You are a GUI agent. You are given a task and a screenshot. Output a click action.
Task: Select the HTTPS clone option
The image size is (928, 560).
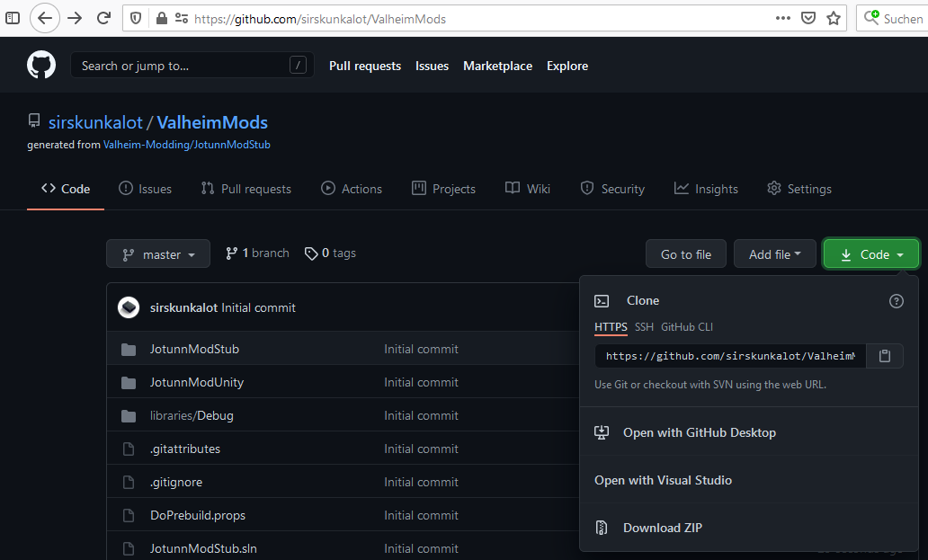[x=611, y=327]
